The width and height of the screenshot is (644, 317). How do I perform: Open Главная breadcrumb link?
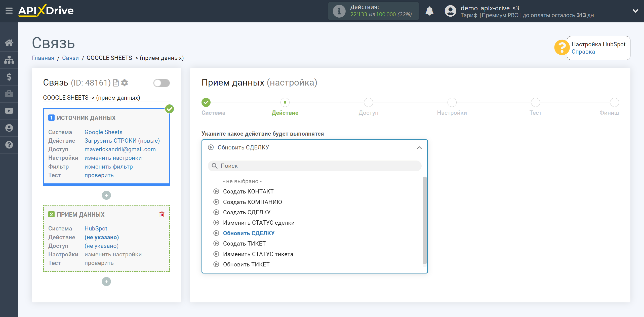click(43, 58)
